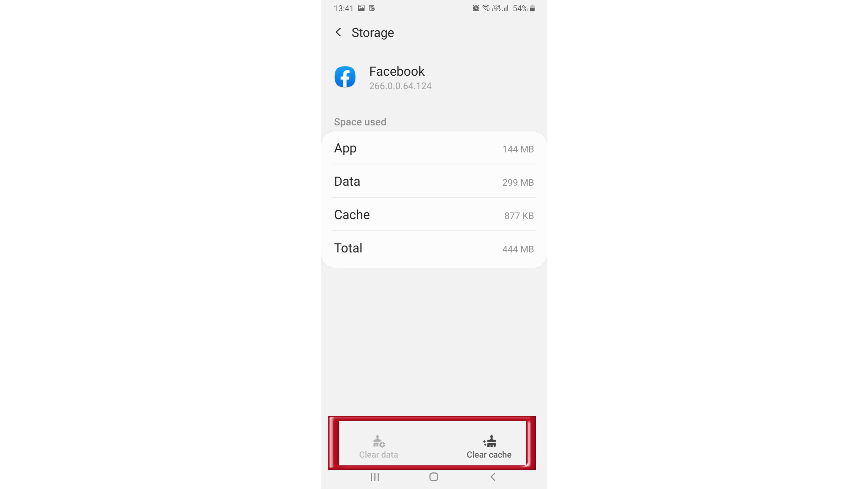Select the Storage menu header

373,32
